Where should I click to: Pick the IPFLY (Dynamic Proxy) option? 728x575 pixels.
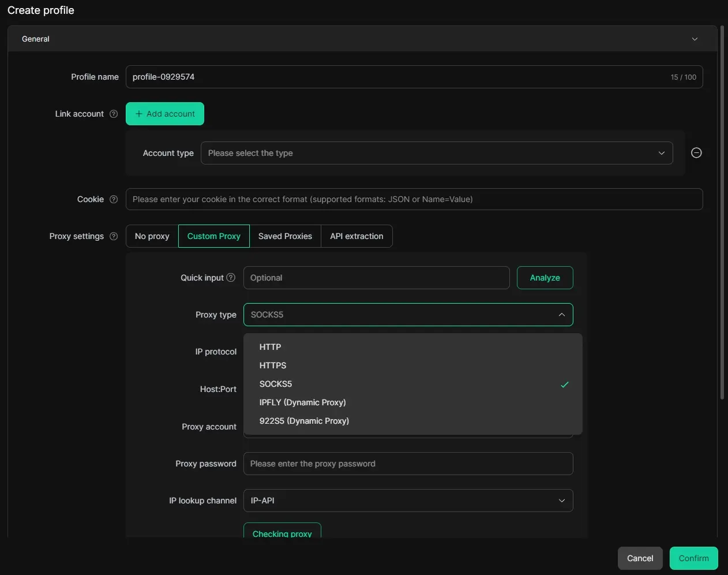[302, 402]
